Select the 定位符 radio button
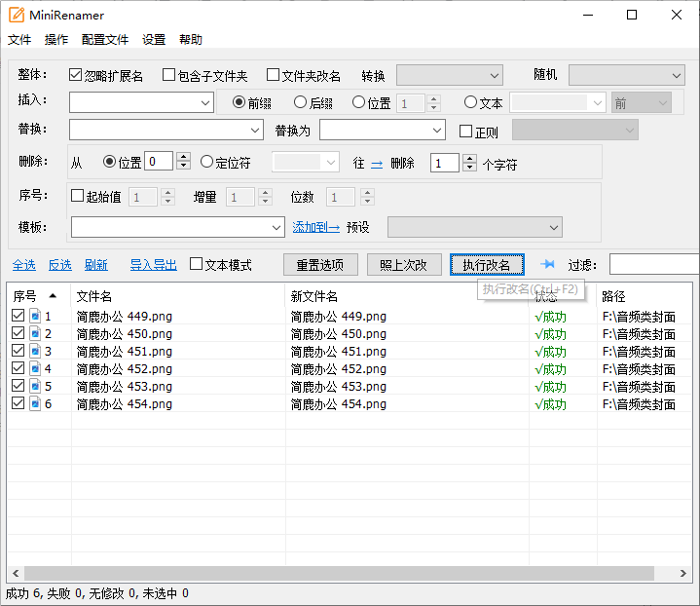 click(206, 162)
